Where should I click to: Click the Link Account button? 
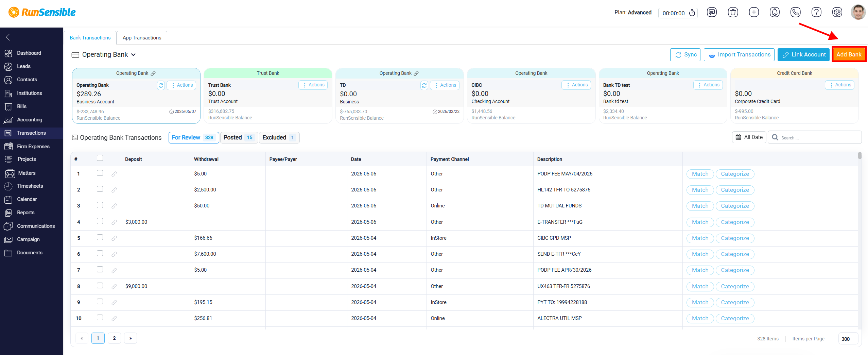[x=803, y=54]
